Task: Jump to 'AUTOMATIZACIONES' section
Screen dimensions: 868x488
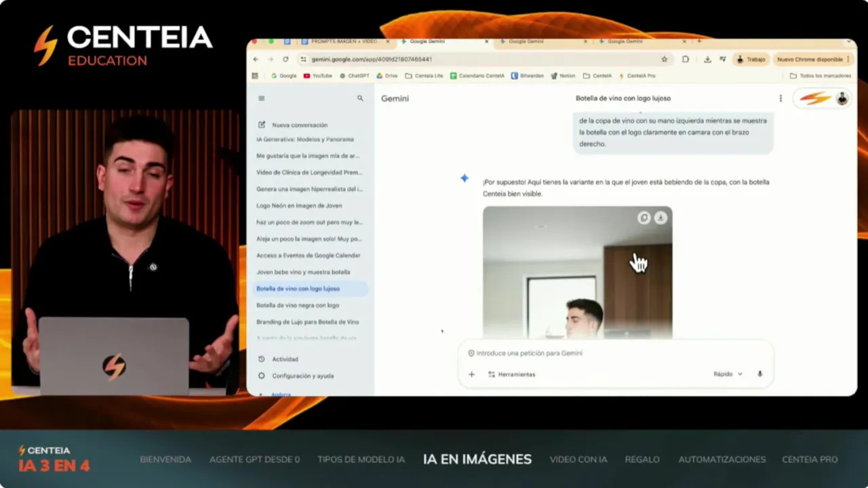Action: pos(722,460)
